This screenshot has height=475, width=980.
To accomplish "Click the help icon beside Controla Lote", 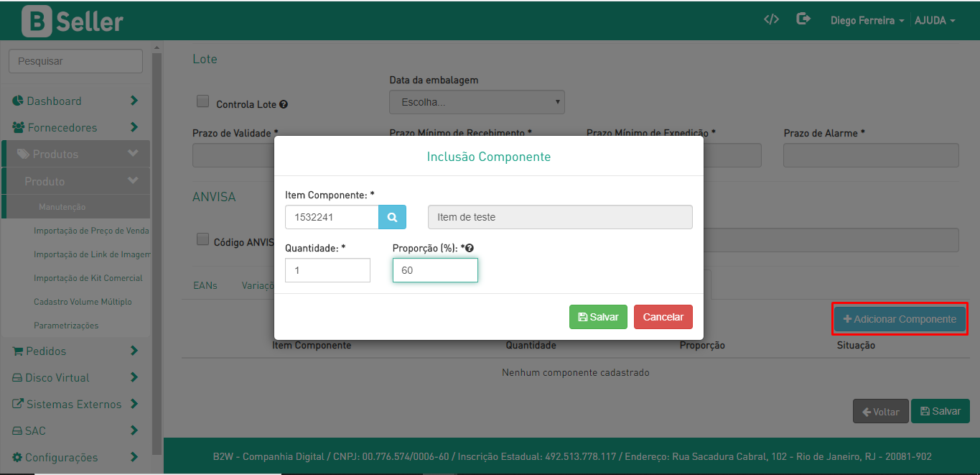I will point(284,105).
